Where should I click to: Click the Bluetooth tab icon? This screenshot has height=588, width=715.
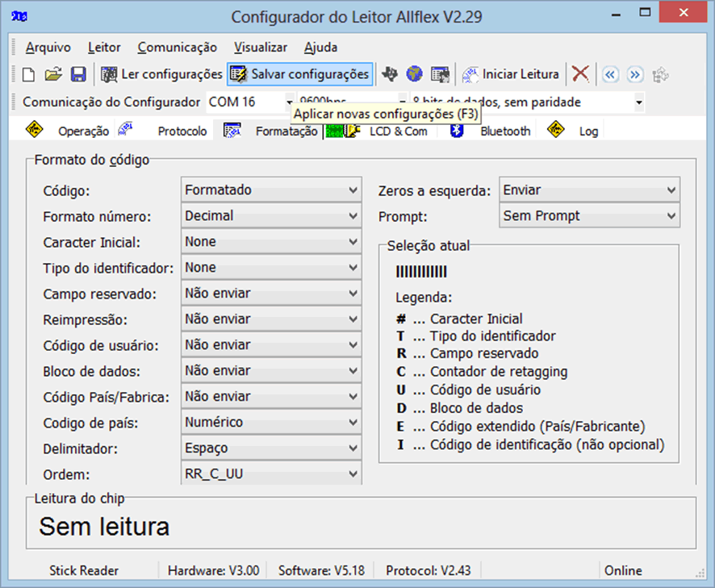coord(457,131)
